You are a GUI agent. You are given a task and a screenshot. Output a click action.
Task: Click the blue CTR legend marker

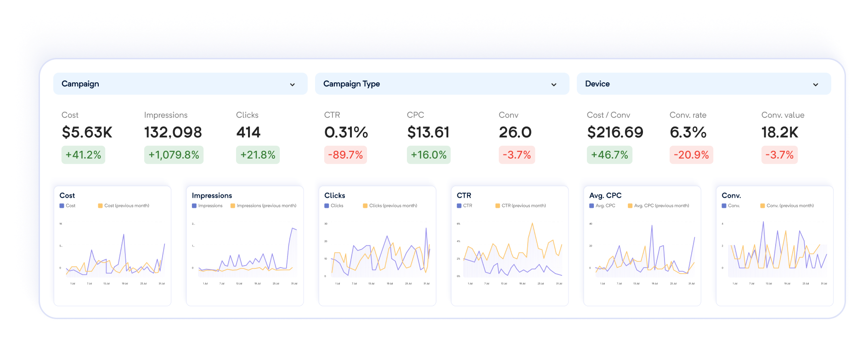459,206
